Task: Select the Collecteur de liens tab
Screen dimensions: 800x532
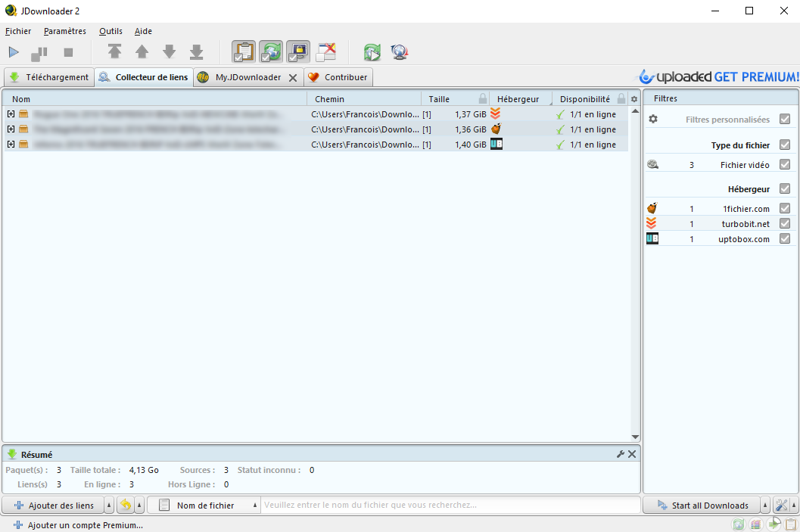Action: [x=144, y=77]
